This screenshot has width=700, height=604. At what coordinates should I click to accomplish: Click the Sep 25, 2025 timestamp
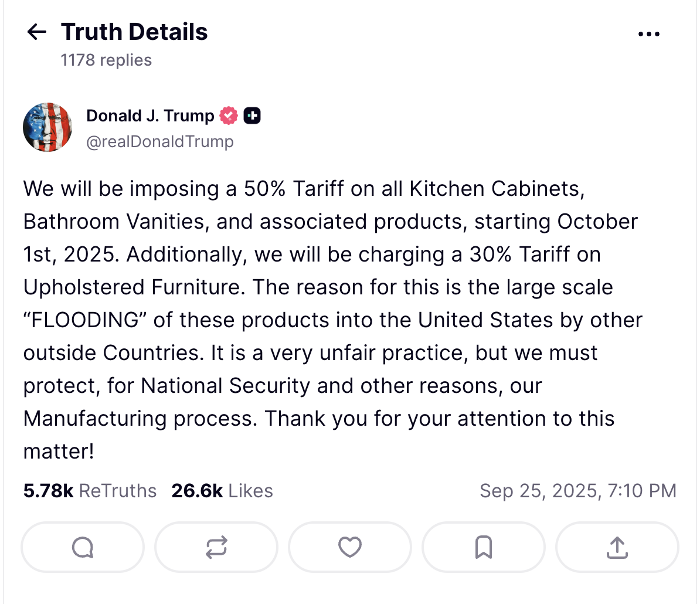click(x=577, y=491)
